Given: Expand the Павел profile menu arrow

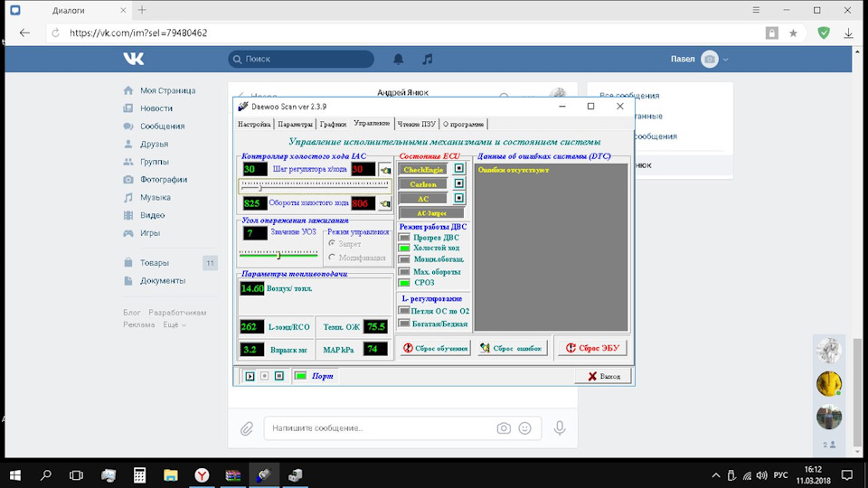Looking at the screenshot, I should [x=726, y=60].
